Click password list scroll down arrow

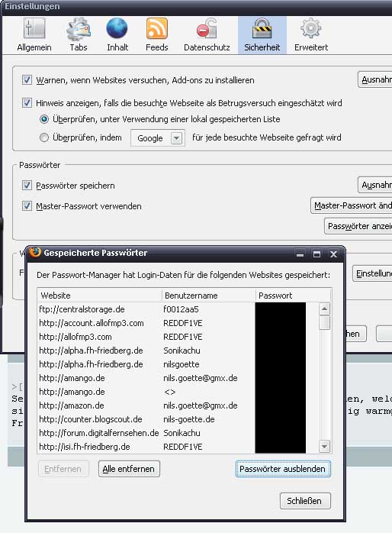pyautogui.click(x=324, y=446)
